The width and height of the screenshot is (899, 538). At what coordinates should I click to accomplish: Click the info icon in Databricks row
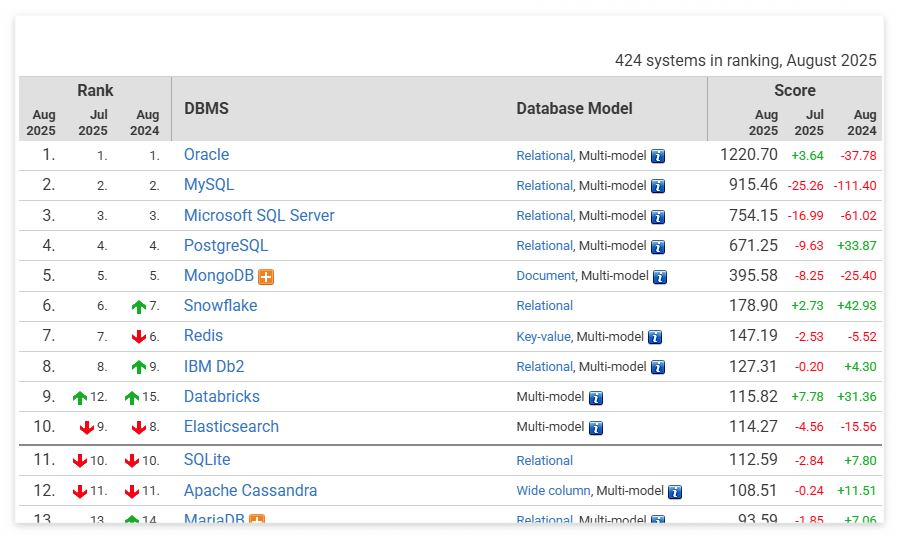click(596, 397)
